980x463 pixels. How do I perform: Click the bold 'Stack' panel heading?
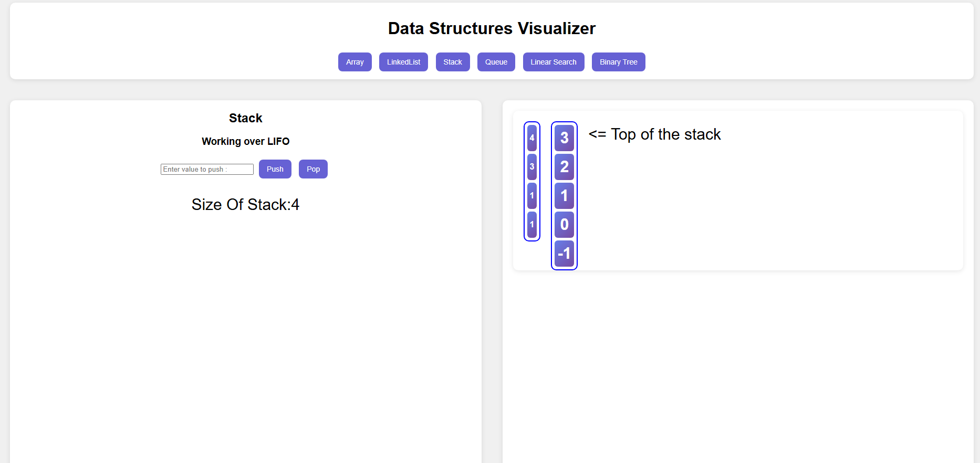[x=245, y=118]
